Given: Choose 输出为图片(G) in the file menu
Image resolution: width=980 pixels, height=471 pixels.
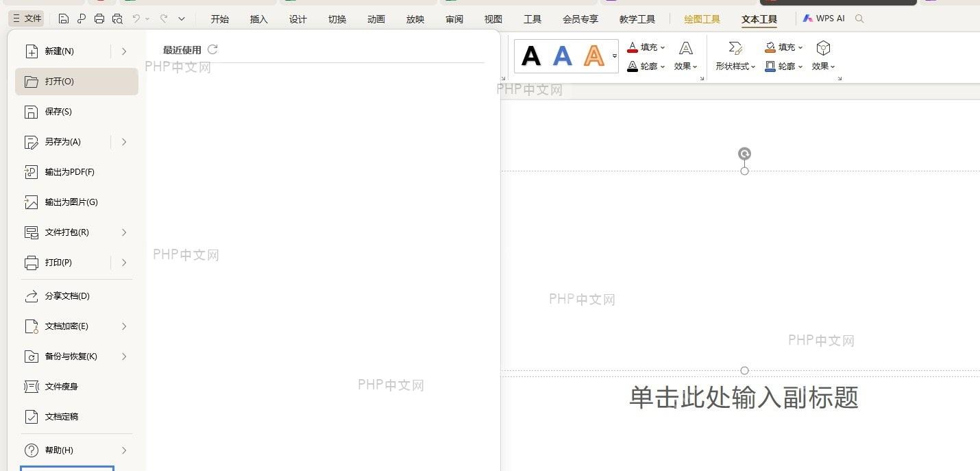Looking at the screenshot, I should tap(77, 202).
